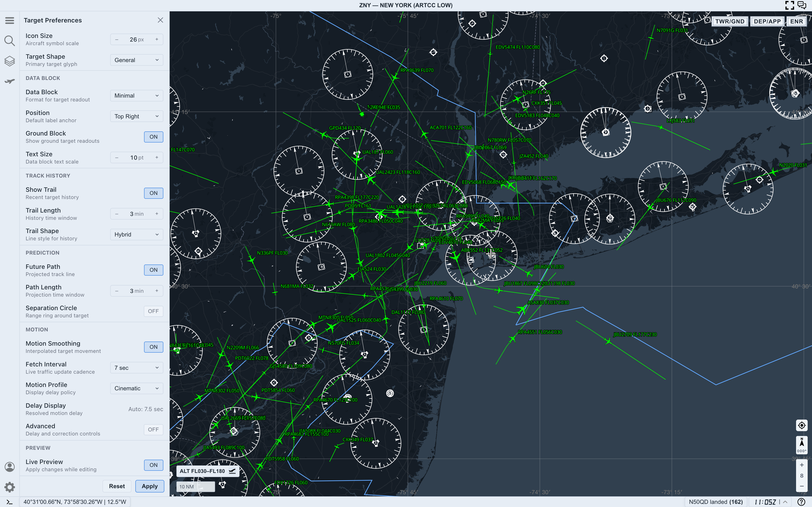The width and height of the screenshot is (812, 507).
Task: Select aircraft label RPA3639 FL070
Action: click(417, 70)
